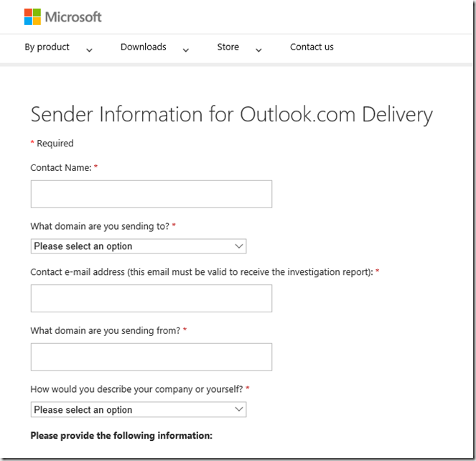Click the Microsoft four-square logo
Screen dimensions: 476x461
pyautogui.click(x=32, y=17)
